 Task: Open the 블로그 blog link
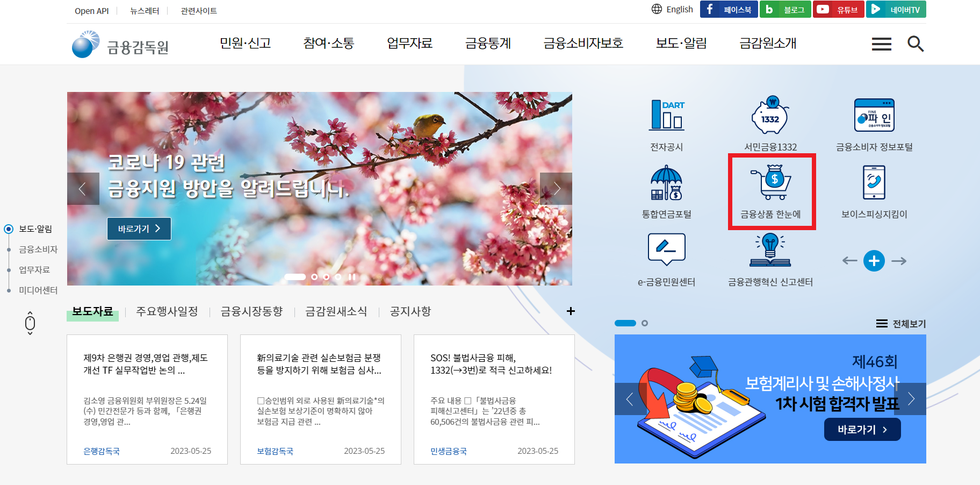point(785,9)
